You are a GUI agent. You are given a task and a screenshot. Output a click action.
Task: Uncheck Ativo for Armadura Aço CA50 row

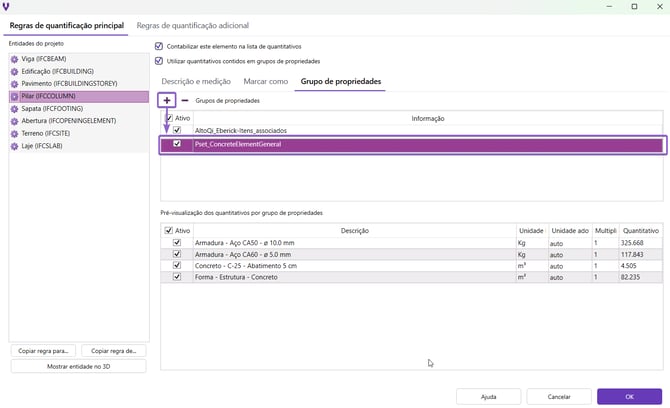(x=177, y=242)
